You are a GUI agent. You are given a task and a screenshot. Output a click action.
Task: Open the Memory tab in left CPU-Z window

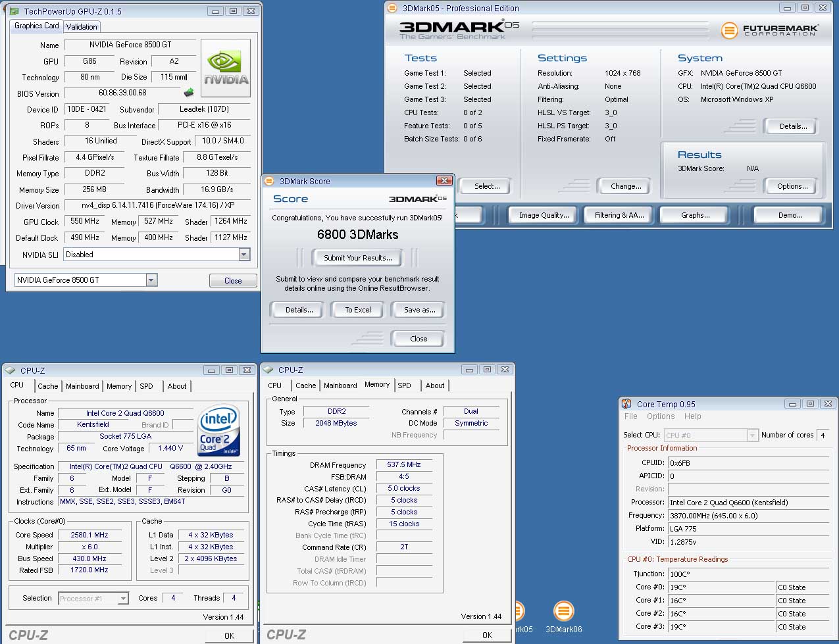click(119, 386)
